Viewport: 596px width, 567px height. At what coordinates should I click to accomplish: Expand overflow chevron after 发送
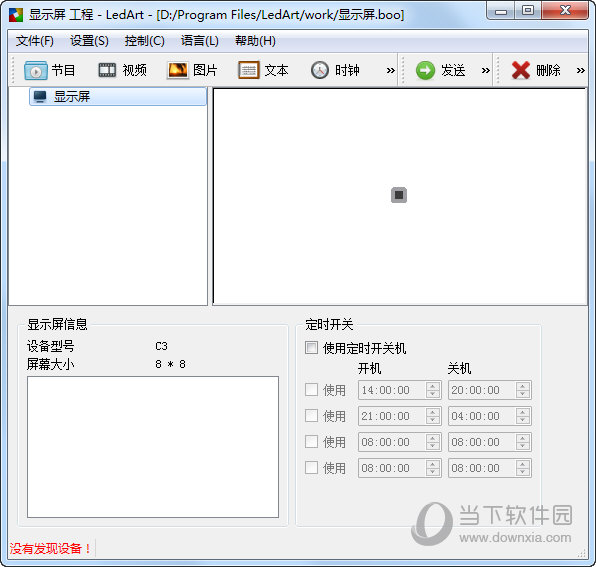[x=485, y=70]
